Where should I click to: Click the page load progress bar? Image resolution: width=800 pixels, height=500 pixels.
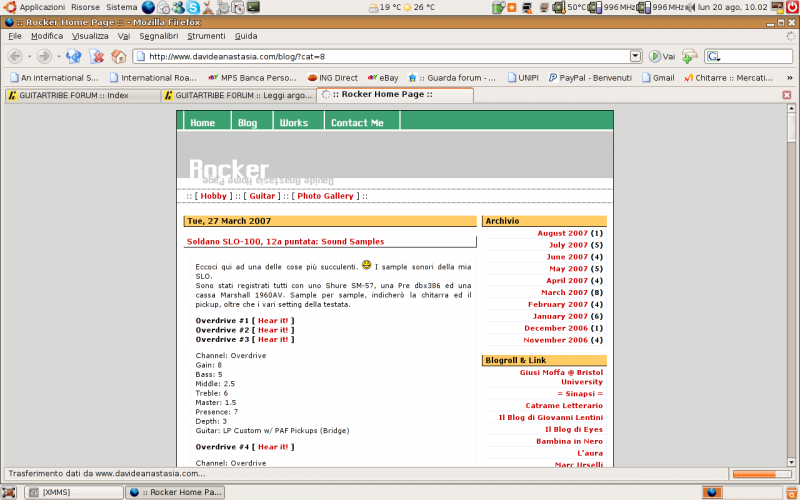pos(761,474)
